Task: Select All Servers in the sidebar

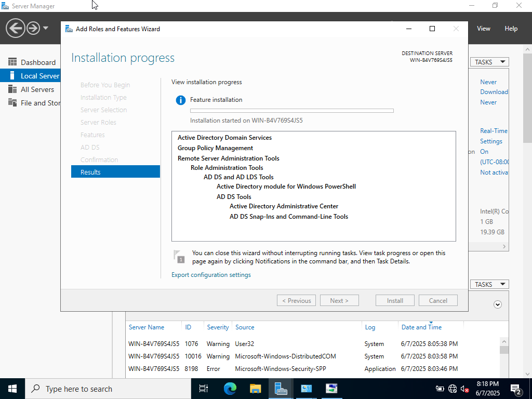Action: pos(37,89)
